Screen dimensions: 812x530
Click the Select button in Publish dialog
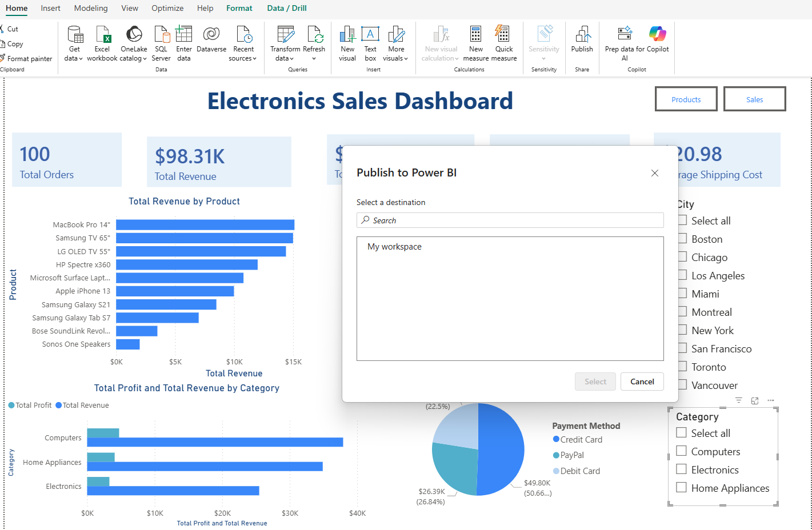click(x=595, y=382)
